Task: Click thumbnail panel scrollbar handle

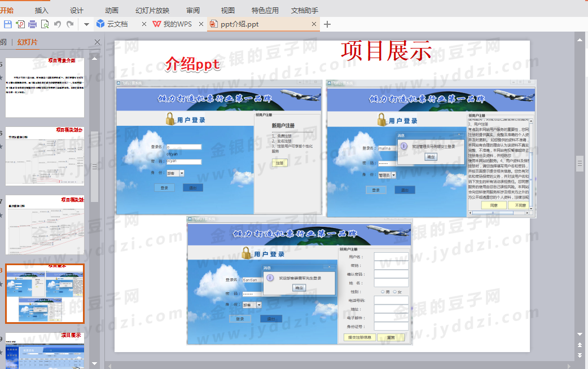Action: click(x=94, y=166)
